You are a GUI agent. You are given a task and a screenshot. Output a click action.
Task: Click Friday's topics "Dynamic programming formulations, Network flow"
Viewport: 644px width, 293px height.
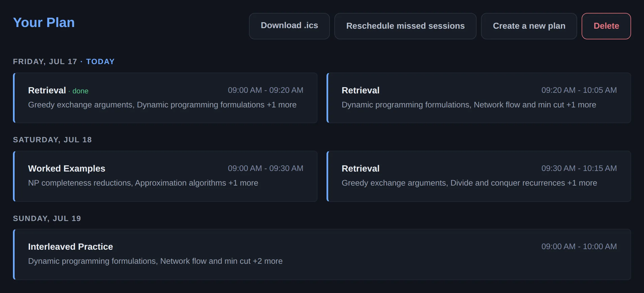click(x=469, y=105)
